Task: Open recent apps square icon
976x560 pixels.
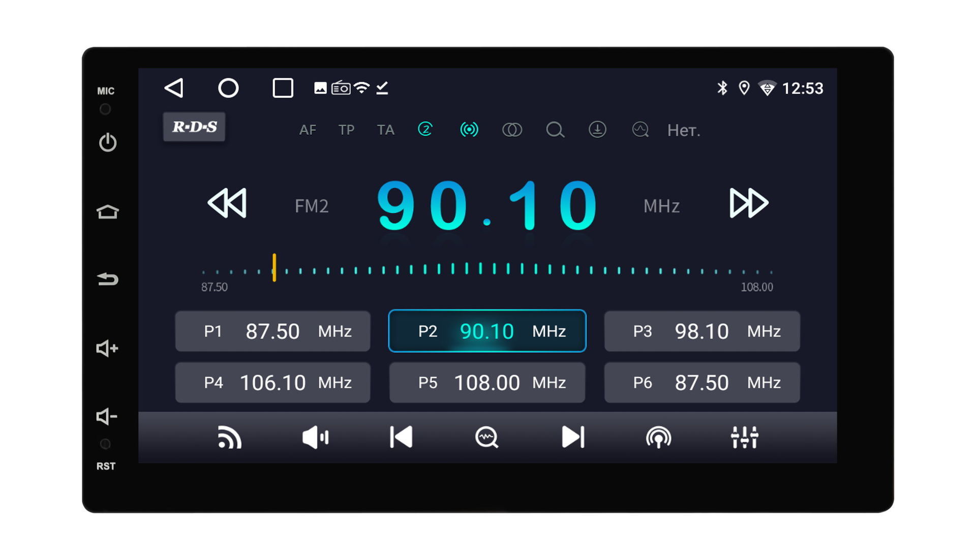Action: coord(283,88)
